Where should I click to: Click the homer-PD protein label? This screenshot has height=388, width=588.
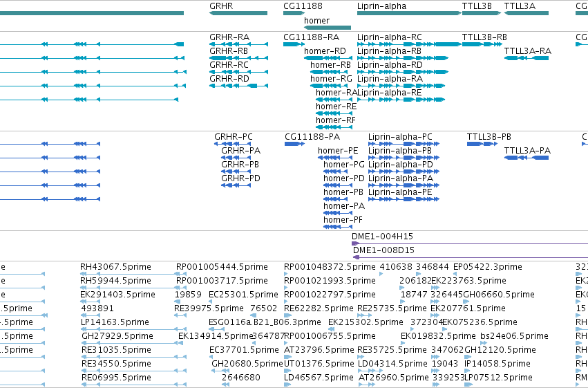pos(344,178)
